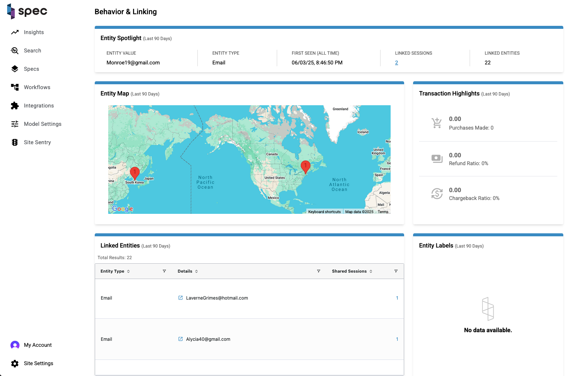Open Site Sentry traffic light icon
The width and height of the screenshot is (588, 376).
click(x=15, y=142)
